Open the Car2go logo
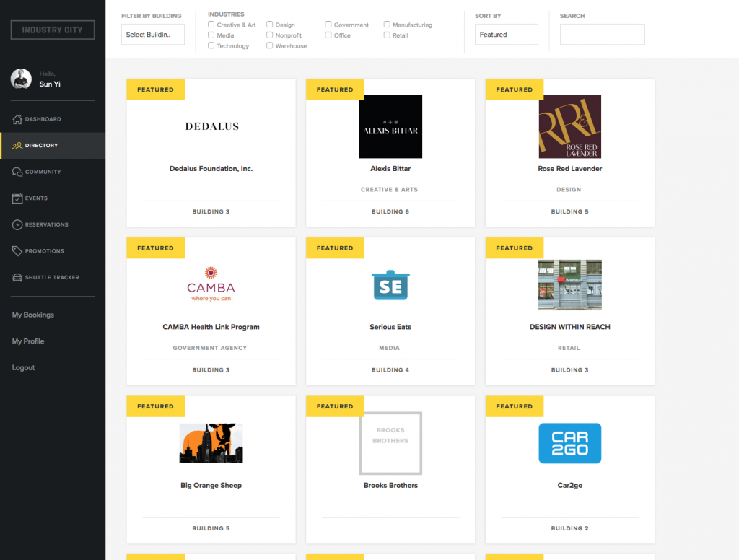Image resolution: width=739 pixels, height=560 pixels. pos(570,443)
